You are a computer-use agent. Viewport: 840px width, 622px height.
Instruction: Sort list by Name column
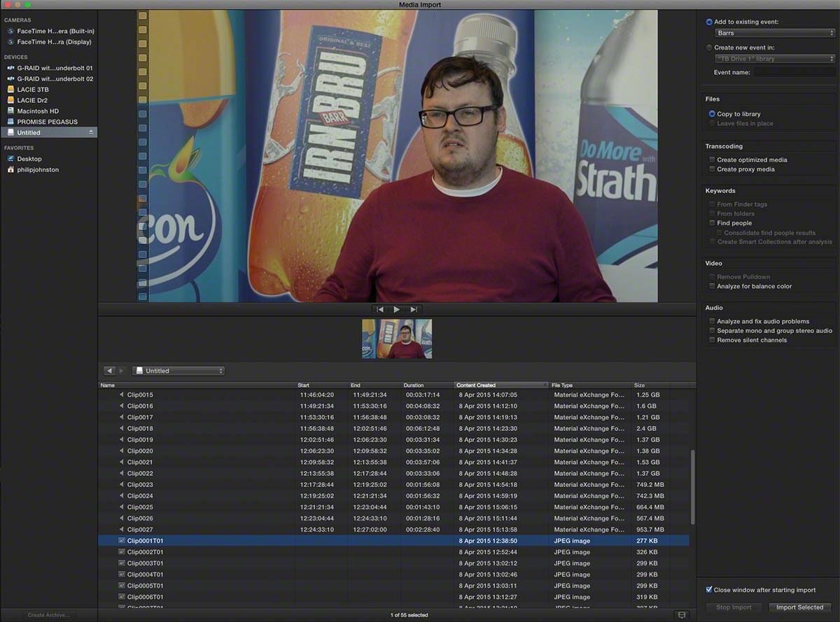(x=197, y=386)
